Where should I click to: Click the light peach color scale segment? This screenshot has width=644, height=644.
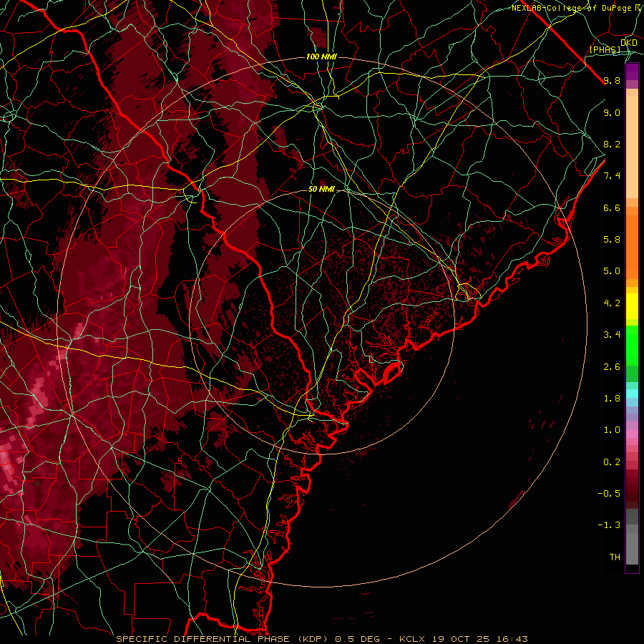click(x=632, y=147)
